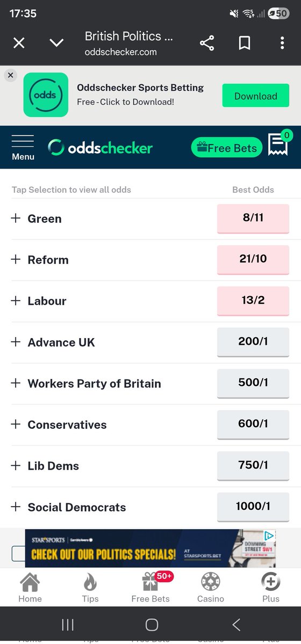This screenshot has width=301, height=644.
Task: Open the Casino tab
Action: (x=211, y=588)
